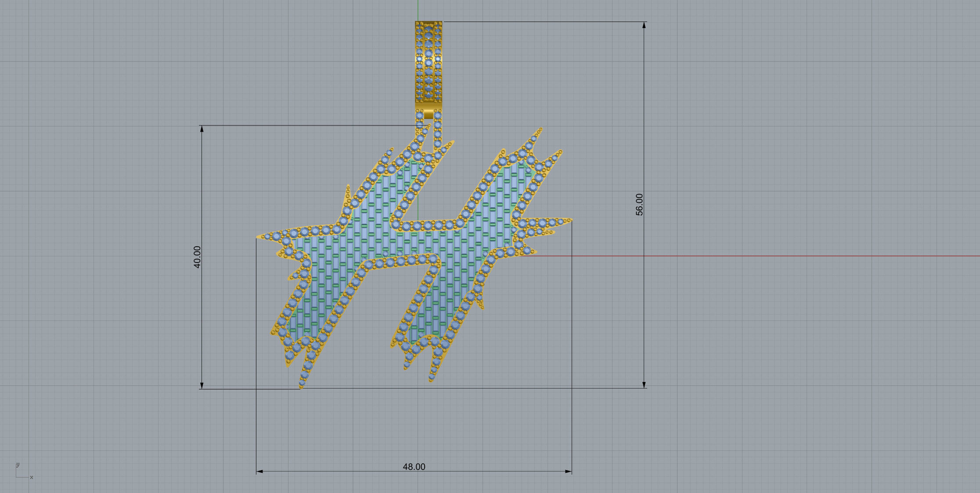The image size is (980, 493).
Task: Select the plain gold connector below the bail
Action: pos(429,114)
